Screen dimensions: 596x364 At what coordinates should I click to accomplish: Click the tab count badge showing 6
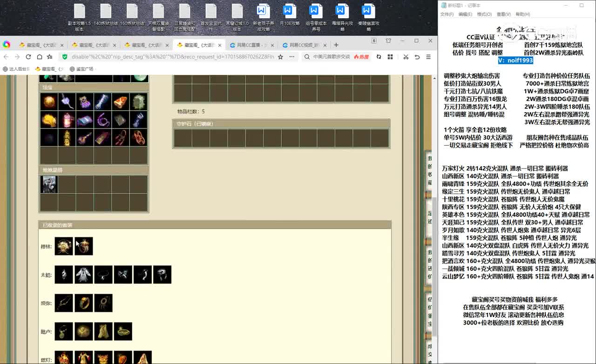374,41
